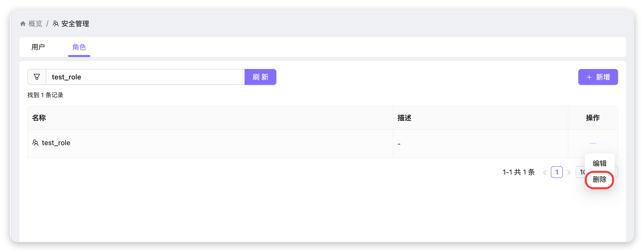The height and width of the screenshot is (252, 644).
Task: Navigate to the 概览 breadcrumb link
Action: click(x=35, y=24)
